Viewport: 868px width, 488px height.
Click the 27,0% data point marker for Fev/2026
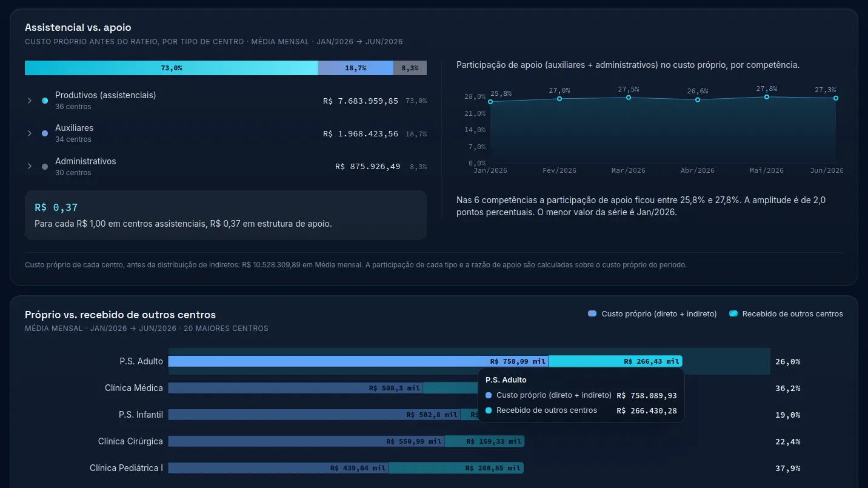coord(559,99)
